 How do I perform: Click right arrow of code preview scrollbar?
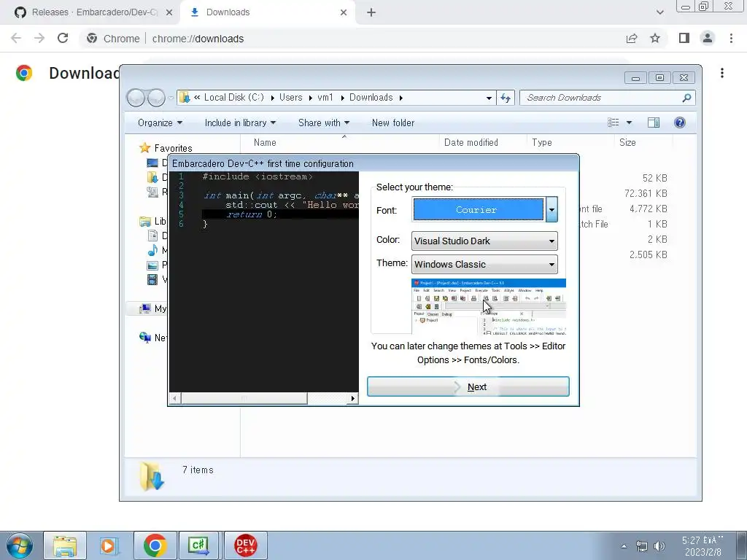(x=353, y=398)
